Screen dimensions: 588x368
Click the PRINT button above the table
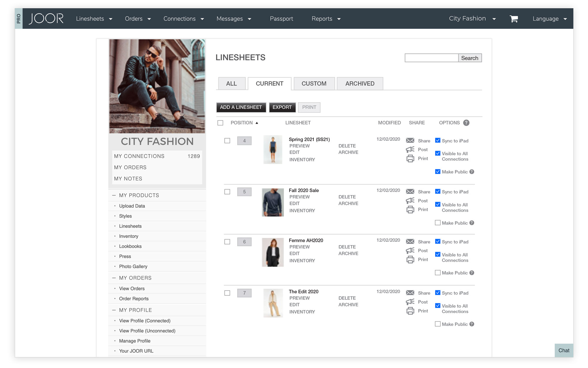coord(309,107)
